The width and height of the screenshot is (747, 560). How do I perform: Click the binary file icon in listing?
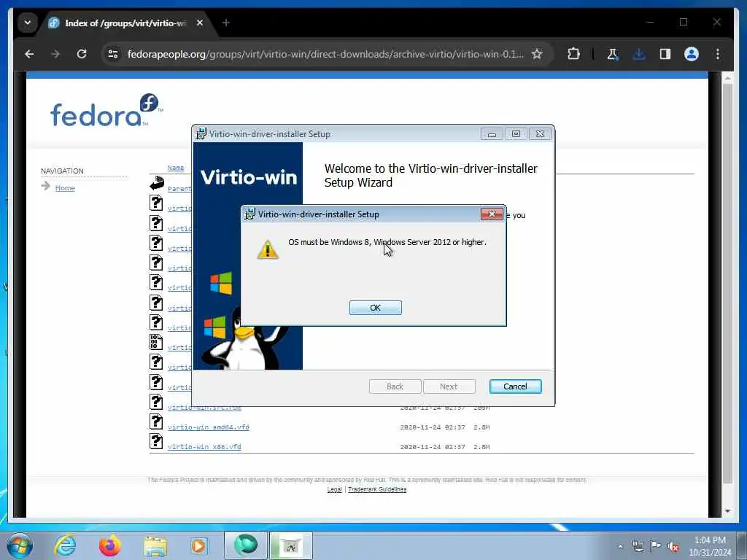coord(156,342)
